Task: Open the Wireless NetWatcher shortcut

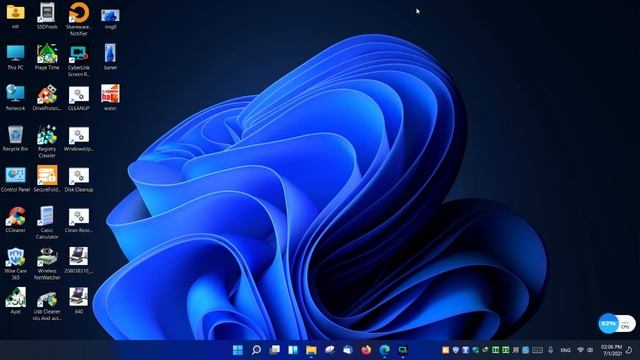Action: [x=47, y=263]
